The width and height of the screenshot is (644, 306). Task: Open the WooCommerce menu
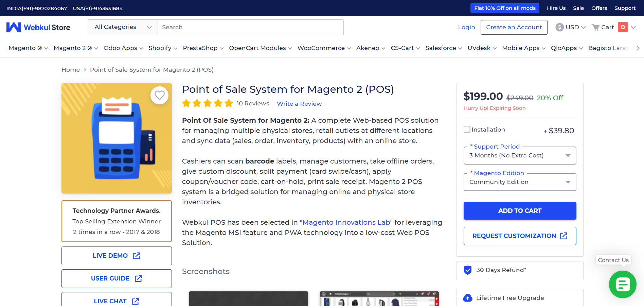coord(324,48)
